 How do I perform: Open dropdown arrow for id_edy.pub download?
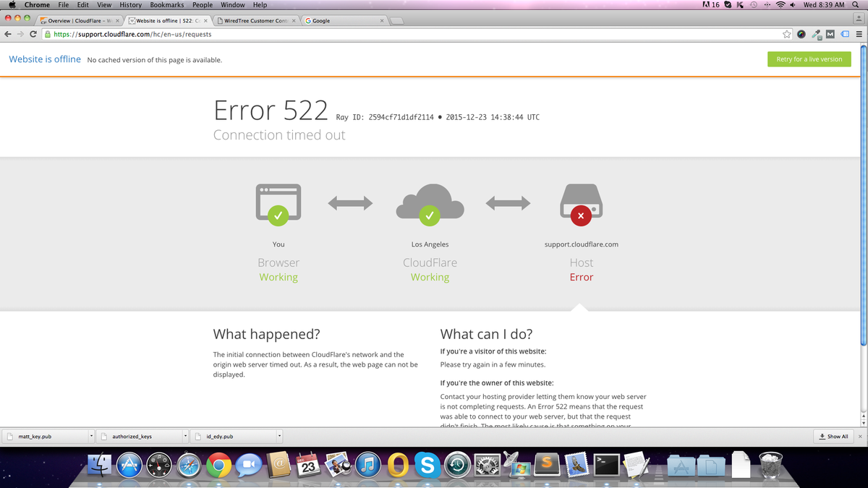[x=279, y=436]
